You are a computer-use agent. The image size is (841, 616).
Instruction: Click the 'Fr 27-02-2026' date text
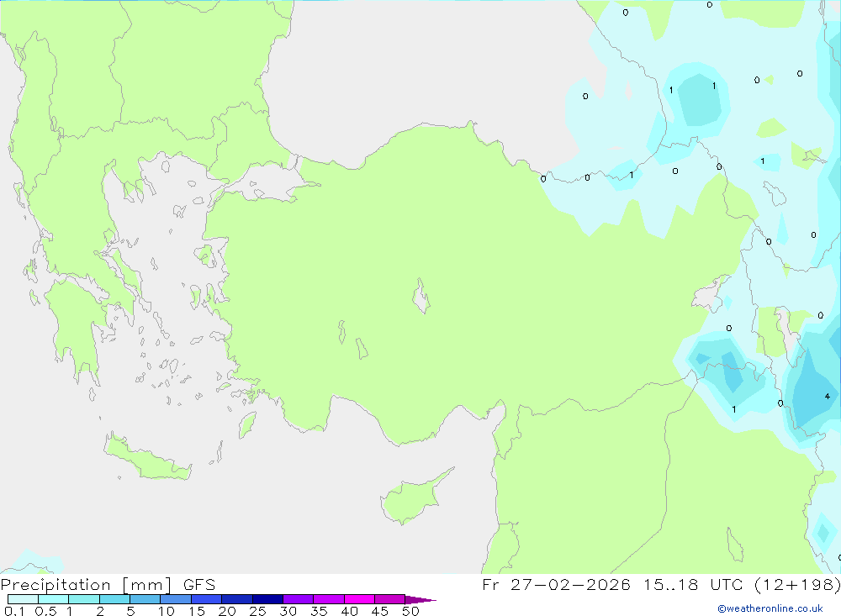(x=556, y=584)
